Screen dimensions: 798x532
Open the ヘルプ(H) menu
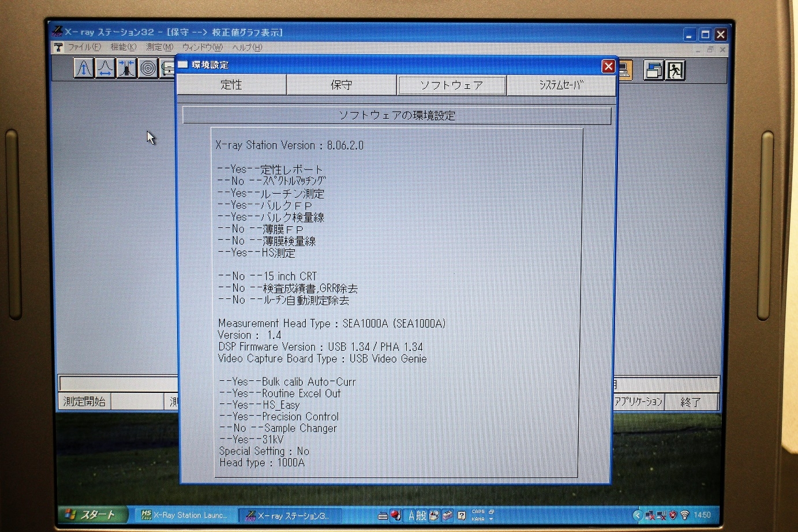[247, 47]
